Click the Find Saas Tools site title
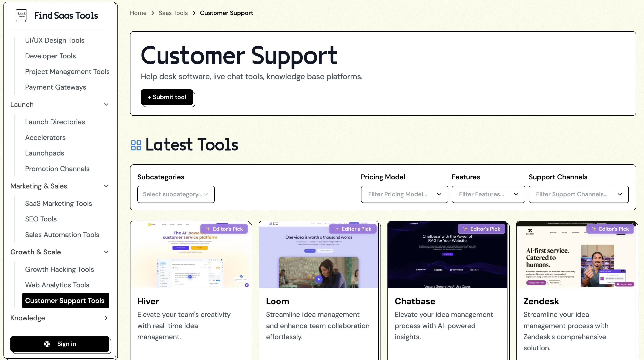Viewport: 644px width, 360px height. point(66,16)
